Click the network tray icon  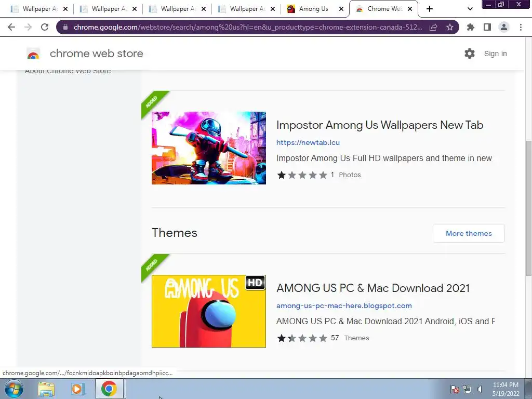pyautogui.click(x=467, y=390)
